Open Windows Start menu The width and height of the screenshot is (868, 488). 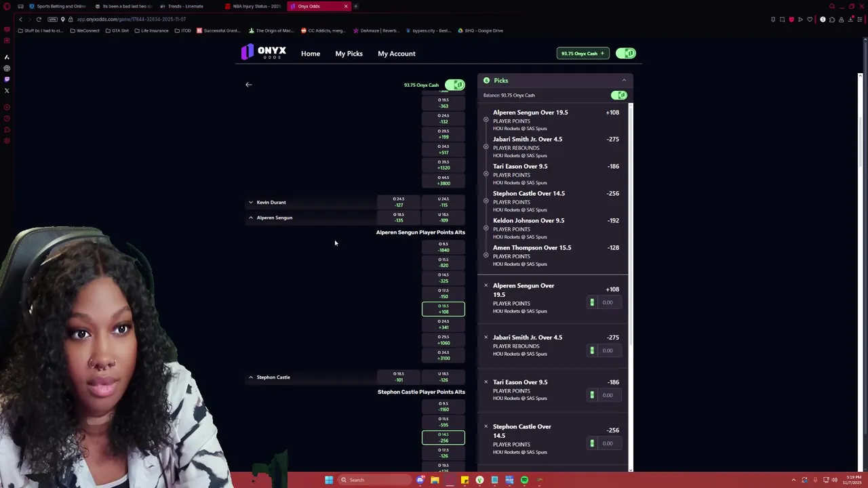[329, 480]
